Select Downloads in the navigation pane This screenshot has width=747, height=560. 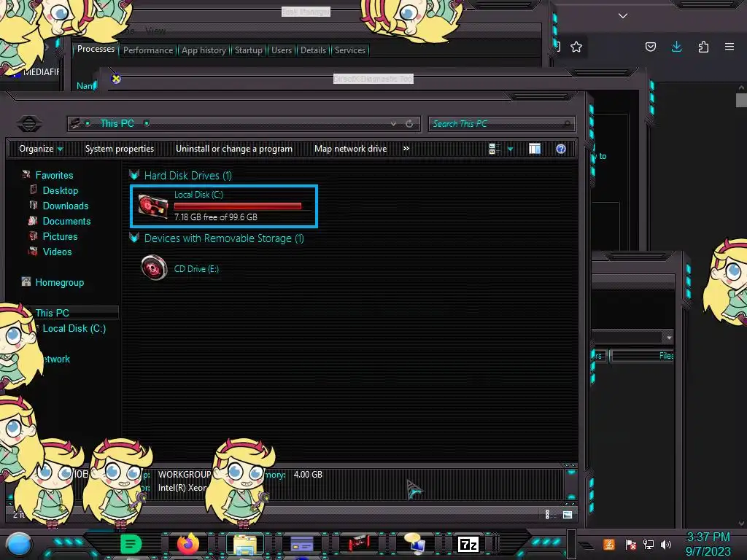(66, 206)
